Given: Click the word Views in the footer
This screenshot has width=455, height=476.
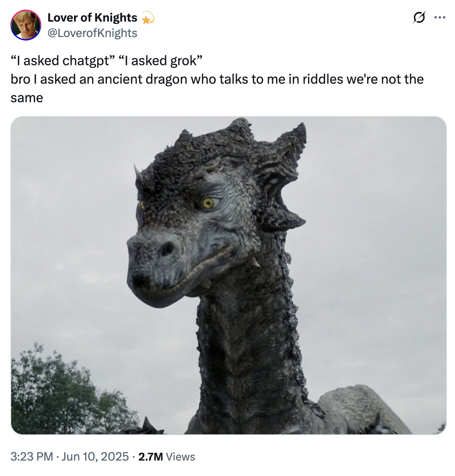Looking at the screenshot, I should point(180,457).
